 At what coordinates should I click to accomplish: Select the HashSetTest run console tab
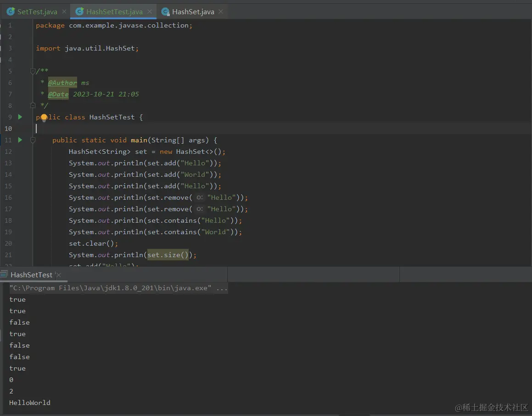[x=31, y=275]
